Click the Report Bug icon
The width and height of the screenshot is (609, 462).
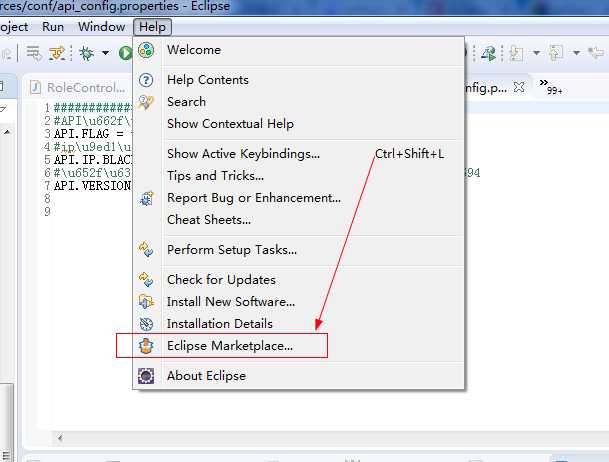point(146,198)
